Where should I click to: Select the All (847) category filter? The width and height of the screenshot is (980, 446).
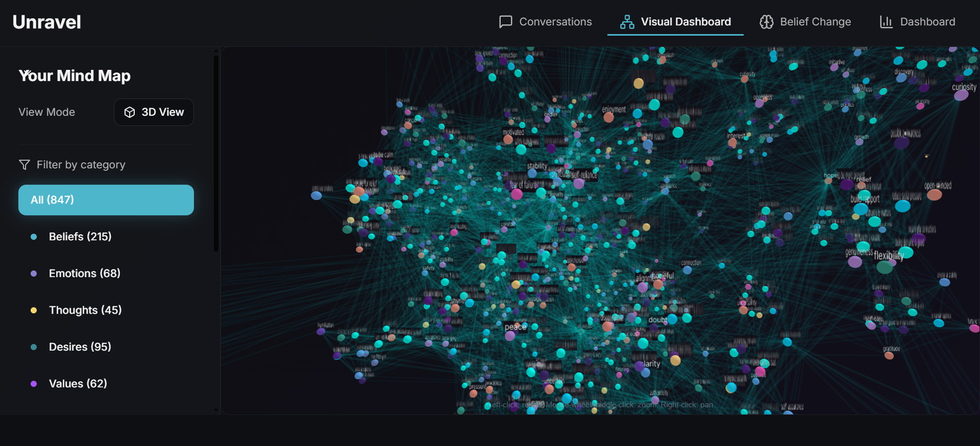[106, 200]
